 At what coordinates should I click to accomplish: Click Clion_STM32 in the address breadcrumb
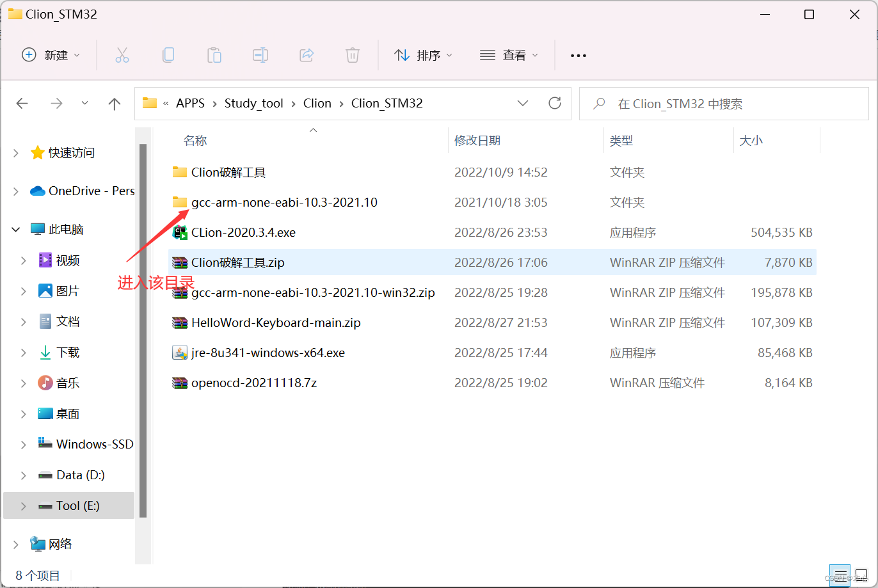coord(387,103)
